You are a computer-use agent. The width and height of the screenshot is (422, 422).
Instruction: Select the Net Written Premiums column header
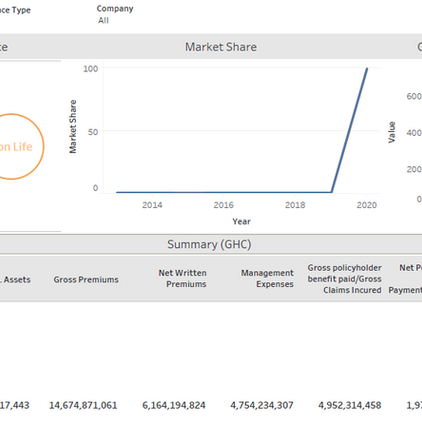tap(182, 279)
